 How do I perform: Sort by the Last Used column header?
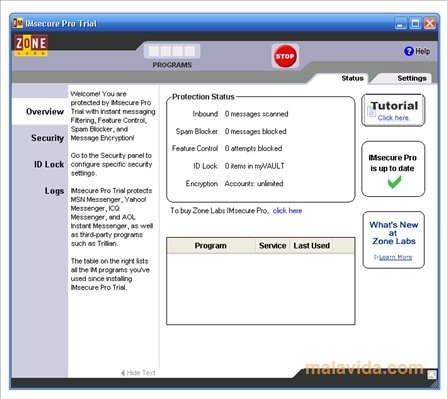coord(312,246)
